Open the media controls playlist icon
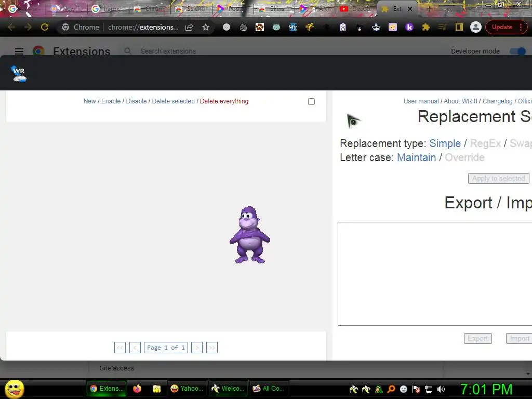532x399 pixels. 442,27
